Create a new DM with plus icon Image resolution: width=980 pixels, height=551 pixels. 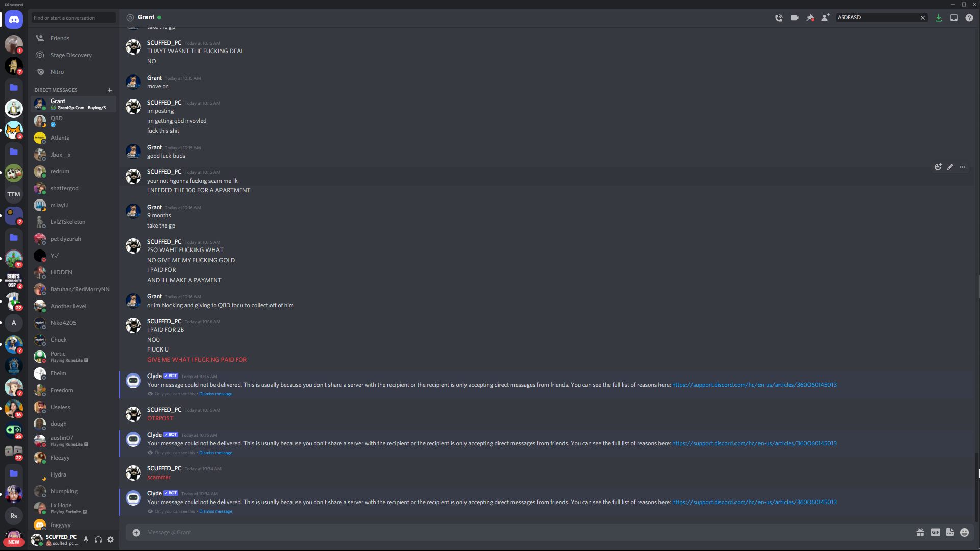point(109,90)
